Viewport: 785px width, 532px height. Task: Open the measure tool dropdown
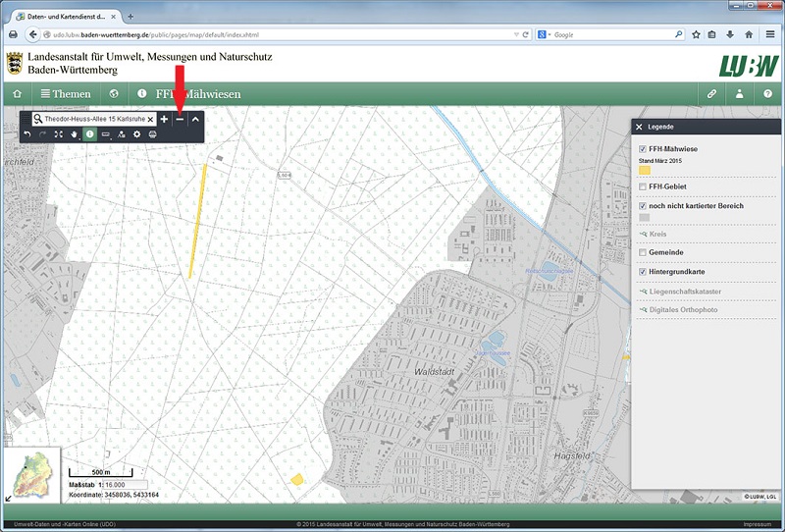tap(106, 133)
